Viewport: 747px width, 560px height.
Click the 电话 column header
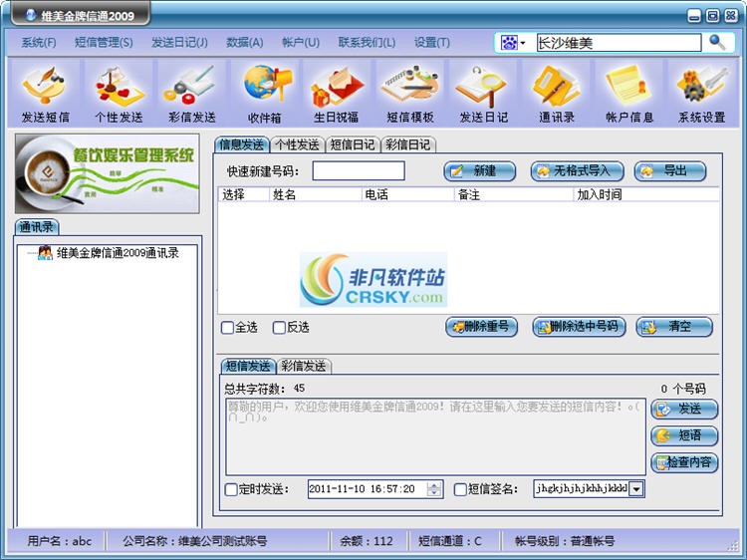[407, 194]
